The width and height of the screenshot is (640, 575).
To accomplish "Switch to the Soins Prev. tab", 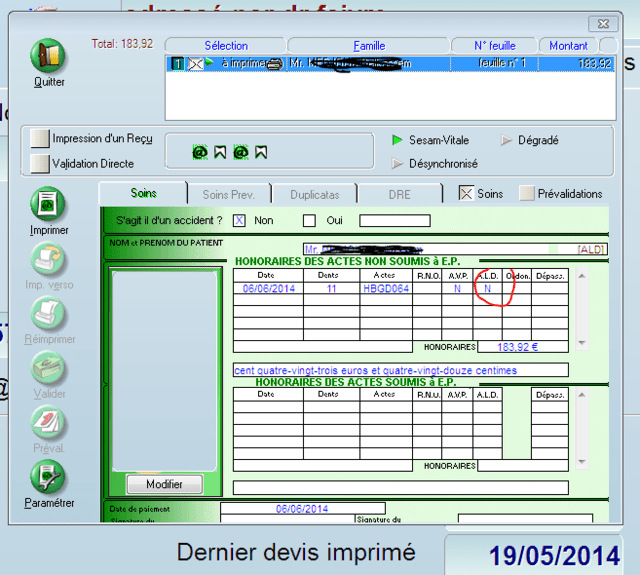I will [230, 194].
